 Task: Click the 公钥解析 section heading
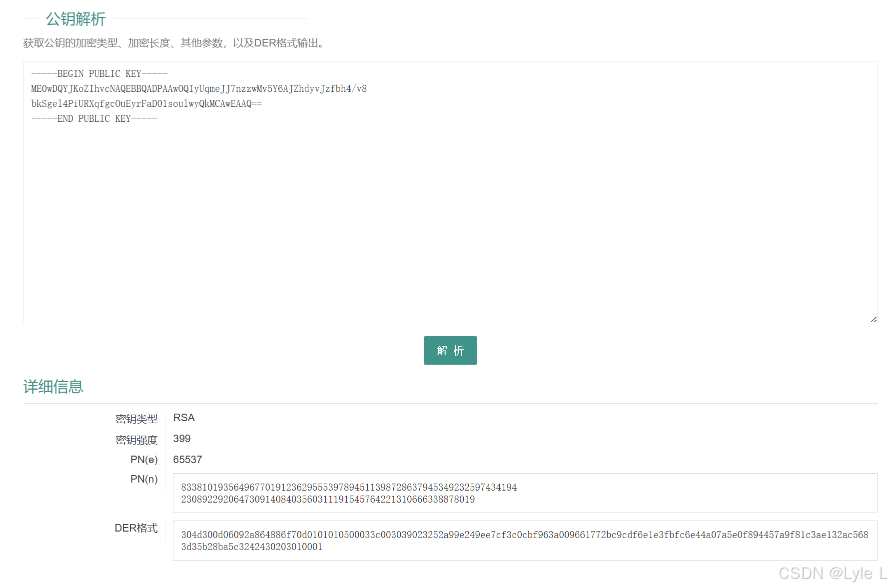coord(75,19)
